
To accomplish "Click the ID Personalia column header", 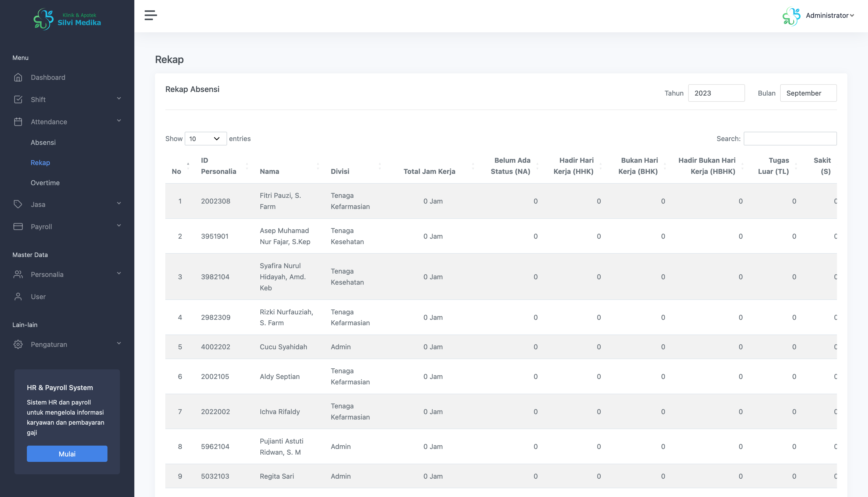I will click(x=219, y=166).
